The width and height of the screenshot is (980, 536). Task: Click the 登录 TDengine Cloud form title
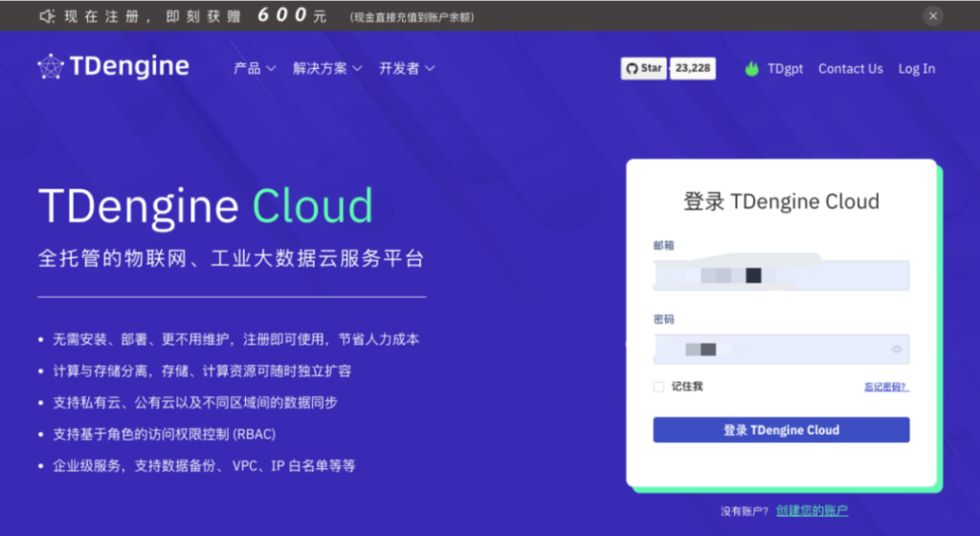781,201
